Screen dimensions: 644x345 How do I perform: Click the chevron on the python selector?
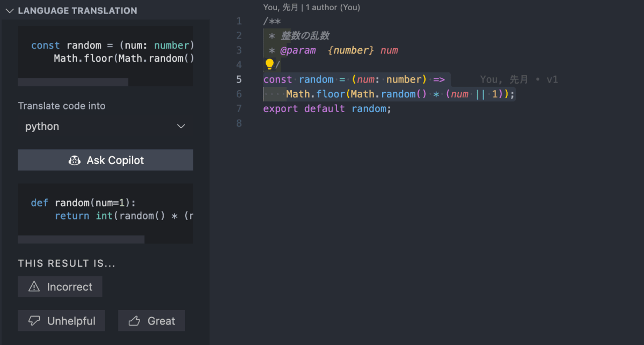click(x=181, y=126)
